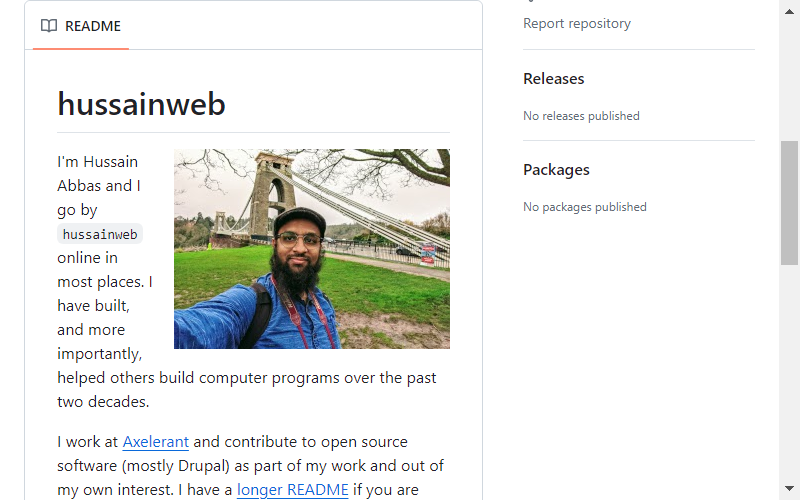This screenshot has width=800, height=500.
Task: Click the scrollbar track above the thumb
Action: click(x=789, y=79)
